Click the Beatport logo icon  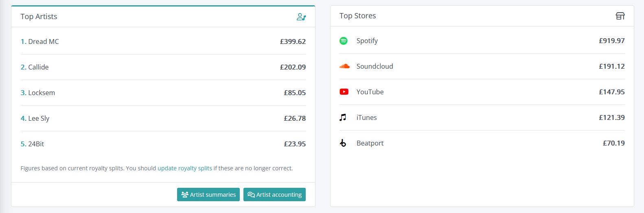(343, 143)
